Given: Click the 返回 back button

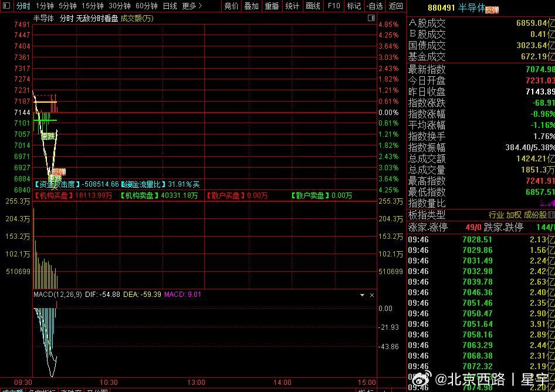Looking at the screenshot, I should pyautogui.click(x=395, y=6).
